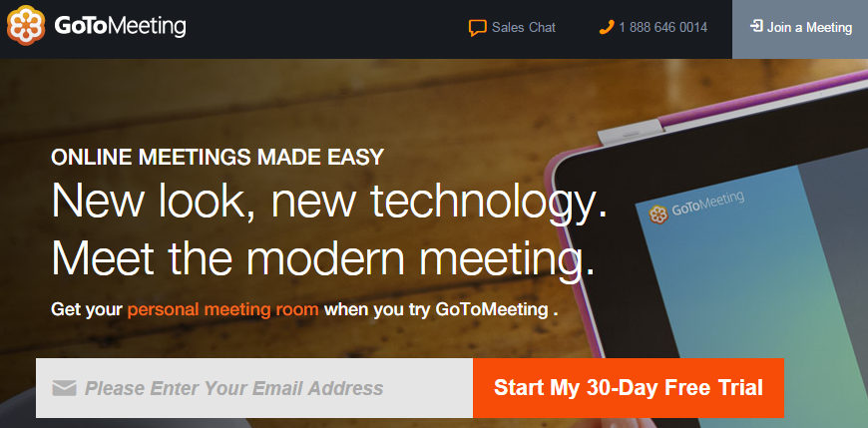
Task: Click the envelope icon in email field
Action: 64,388
